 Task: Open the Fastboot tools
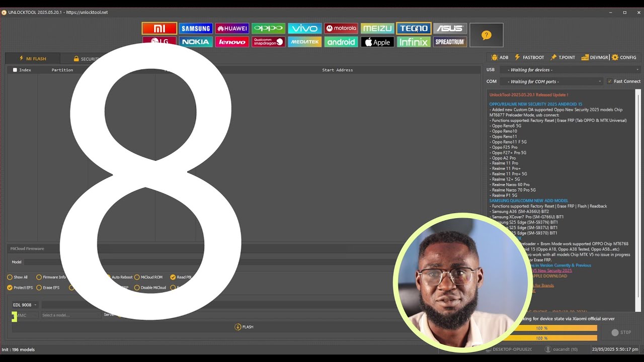(529, 57)
